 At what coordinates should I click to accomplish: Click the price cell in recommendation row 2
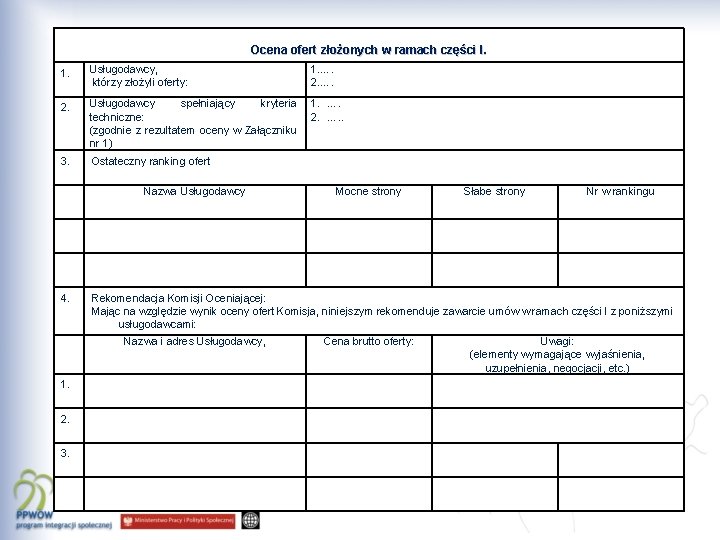[x=369, y=425]
